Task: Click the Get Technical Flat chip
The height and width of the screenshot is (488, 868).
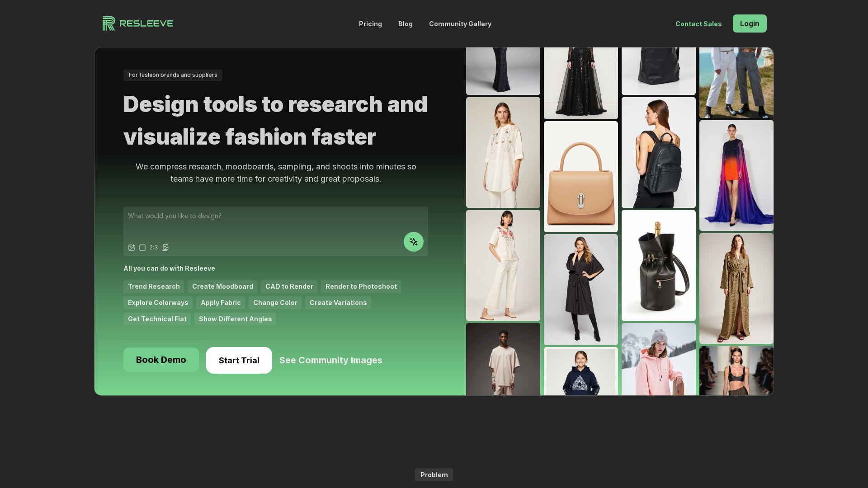Action: pyautogui.click(x=157, y=319)
